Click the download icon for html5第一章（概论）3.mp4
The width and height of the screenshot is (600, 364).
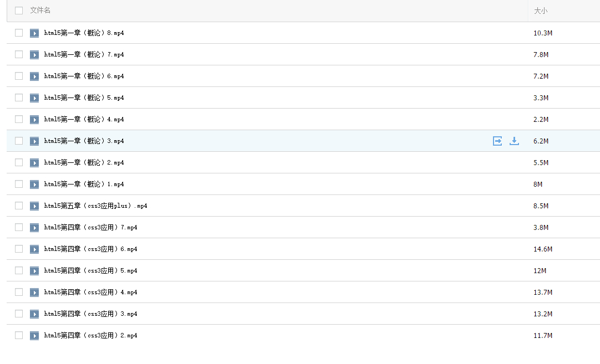[514, 141]
